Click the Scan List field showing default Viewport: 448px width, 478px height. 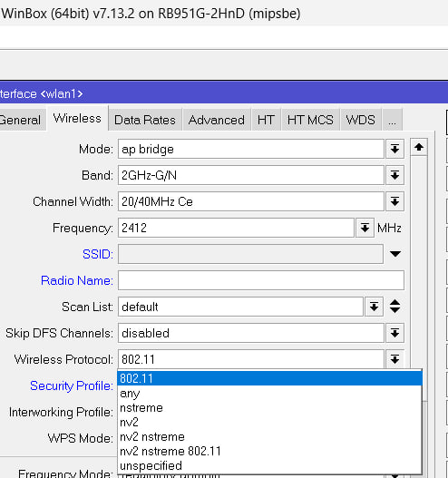pyautogui.click(x=240, y=307)
